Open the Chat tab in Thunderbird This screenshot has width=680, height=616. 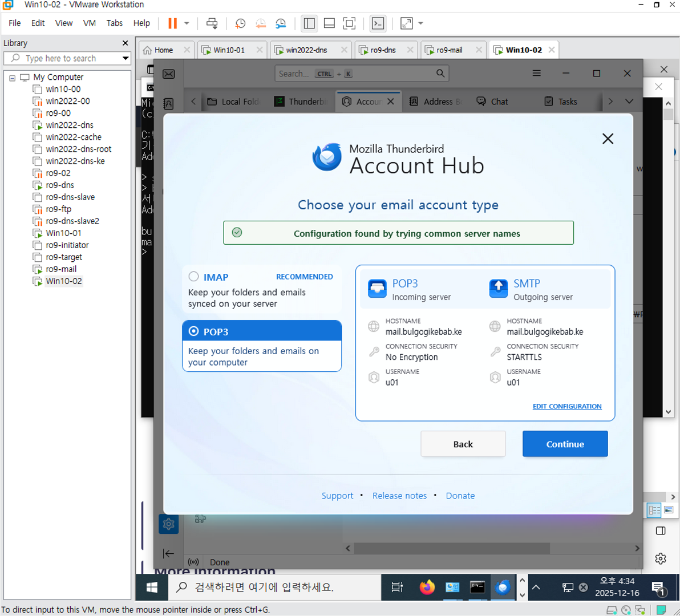coord(493,102)
